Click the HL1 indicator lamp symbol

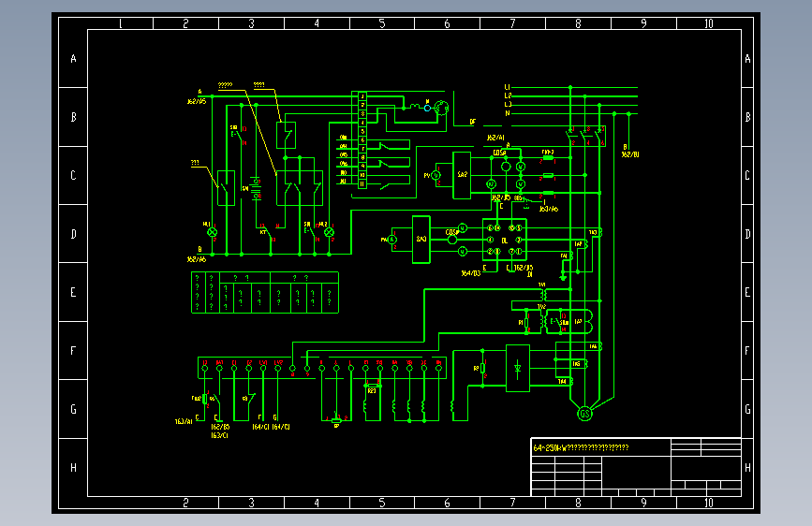212,232
